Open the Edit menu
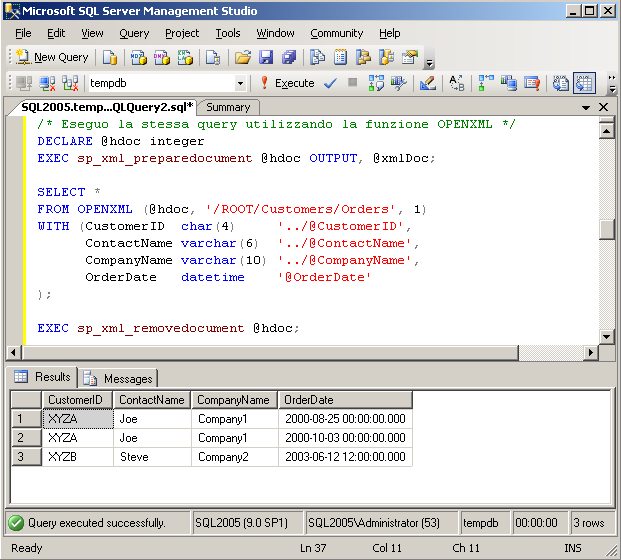The height and width of the screenshot is (560, 621). (x=56, y=33)
